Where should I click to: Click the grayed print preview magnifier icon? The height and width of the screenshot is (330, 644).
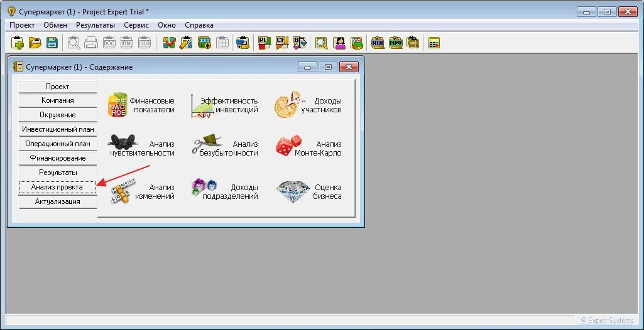coord(74,43)
